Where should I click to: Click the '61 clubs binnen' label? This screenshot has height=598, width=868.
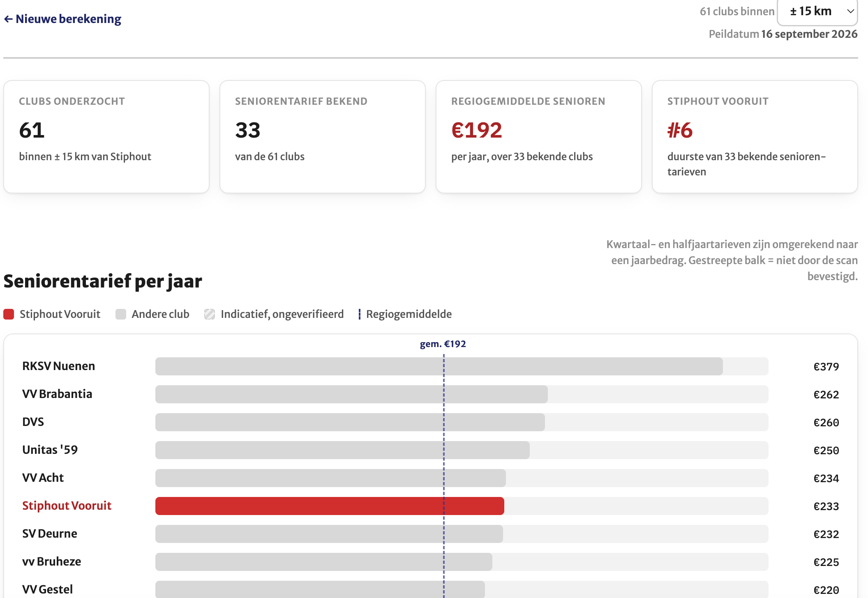pos(737,11)
